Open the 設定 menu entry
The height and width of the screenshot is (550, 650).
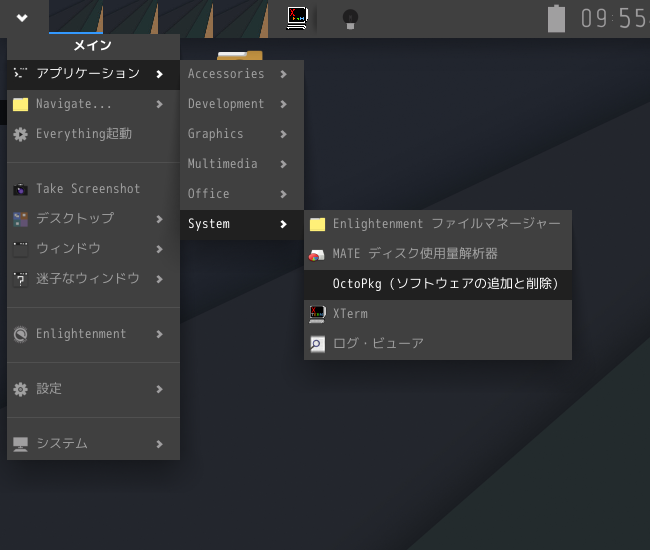pos(93,389)
